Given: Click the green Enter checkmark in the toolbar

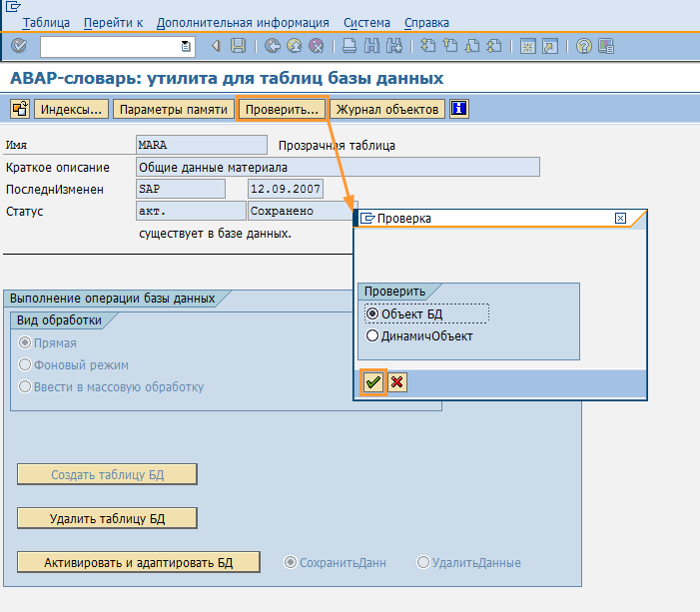Looking at the screenshot, I should 19,46.
